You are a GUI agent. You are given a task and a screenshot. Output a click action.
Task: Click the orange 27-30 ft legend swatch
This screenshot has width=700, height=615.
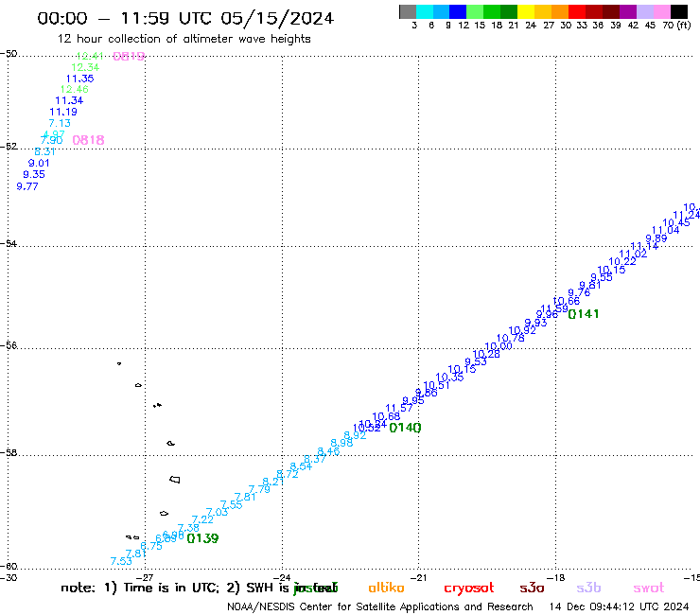[559, 11]
